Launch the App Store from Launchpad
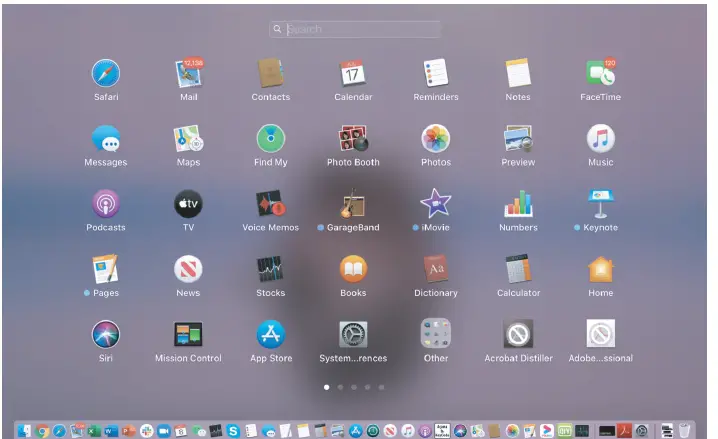Screen dimensions: 718x439 [271, 334]
